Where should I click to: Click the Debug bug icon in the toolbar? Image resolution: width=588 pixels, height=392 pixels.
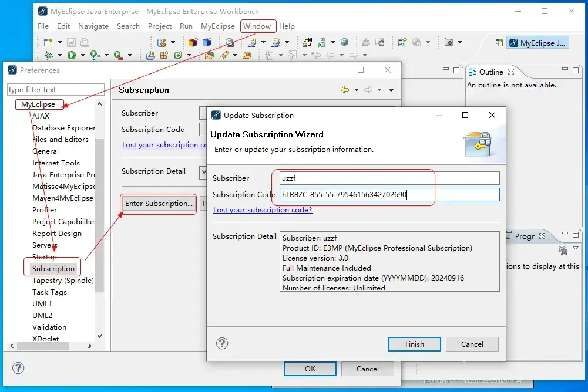(x=48, y=55)
